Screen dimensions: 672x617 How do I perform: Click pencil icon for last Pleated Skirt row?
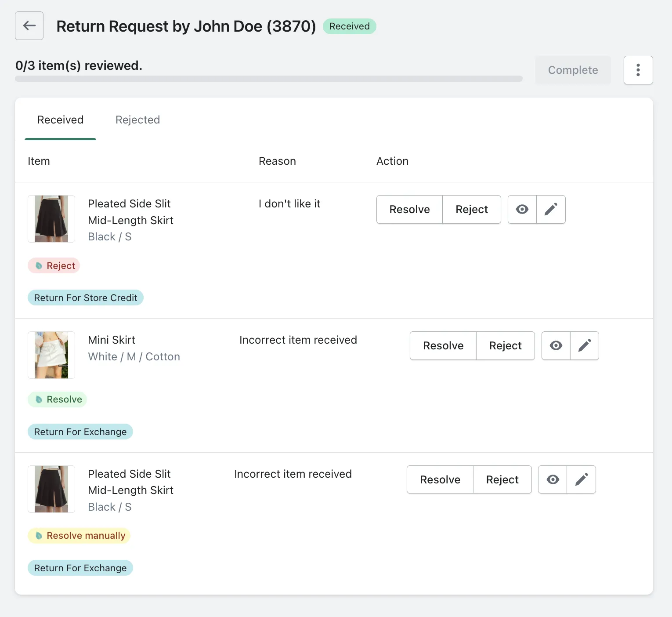click(x=581, y=479)
